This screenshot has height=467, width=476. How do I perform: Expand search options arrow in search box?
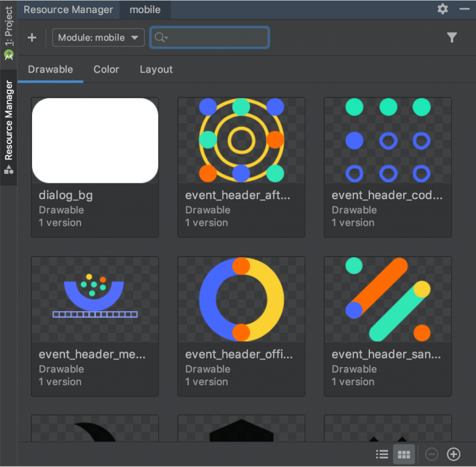coord(166,38)
